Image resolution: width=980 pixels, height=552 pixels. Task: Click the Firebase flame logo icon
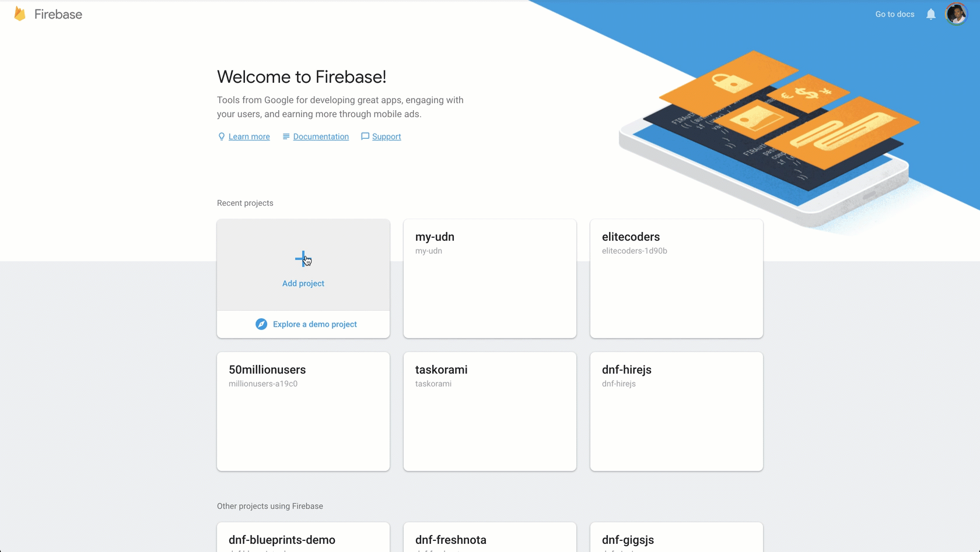pyautogui.click(x=20, y=14)
